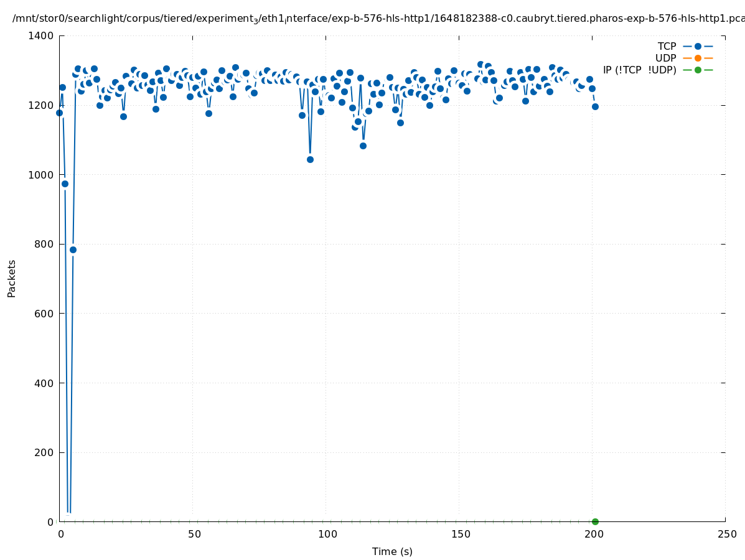Click the blue TCP legend marker
Viewport: 745px width, 560px height.
[698, 47]
